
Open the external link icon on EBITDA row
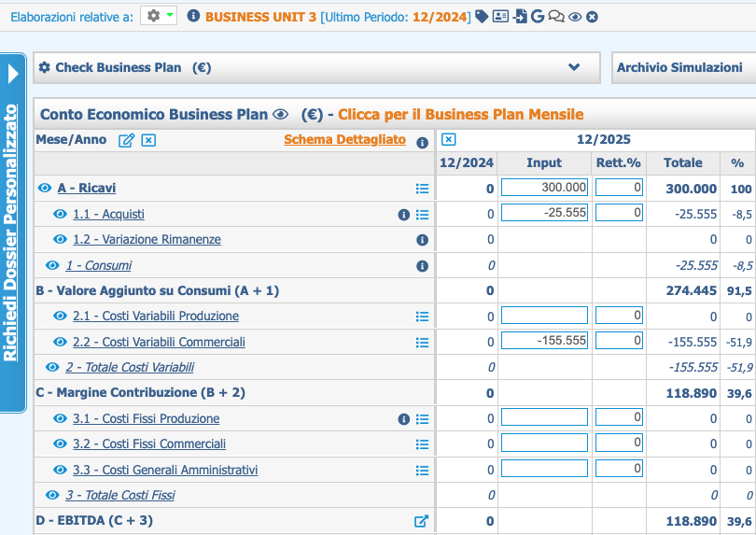[x=421, y=521]
